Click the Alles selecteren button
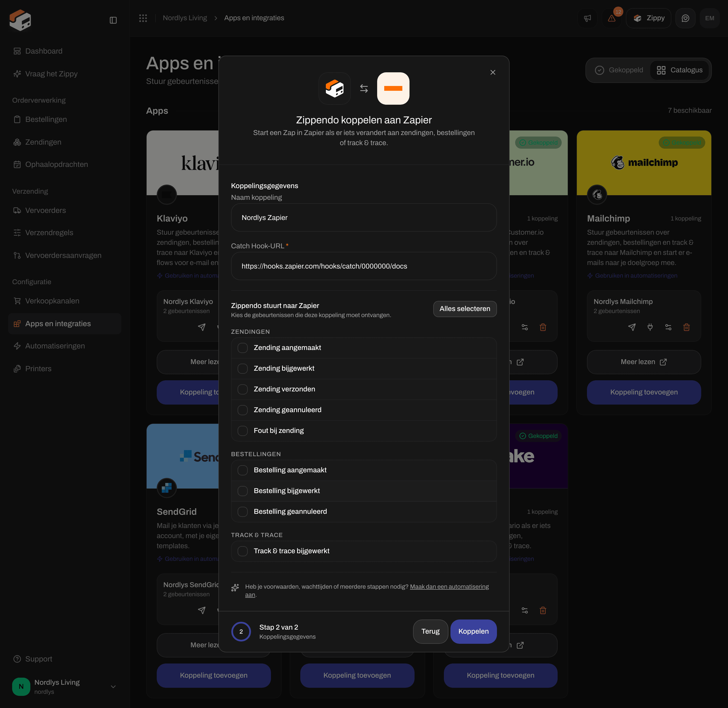This screenshot has height=708, width=728. 465,309
